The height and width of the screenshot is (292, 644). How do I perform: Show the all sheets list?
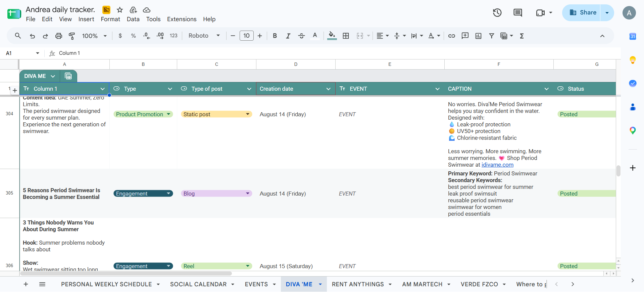[x=42, y=284]
